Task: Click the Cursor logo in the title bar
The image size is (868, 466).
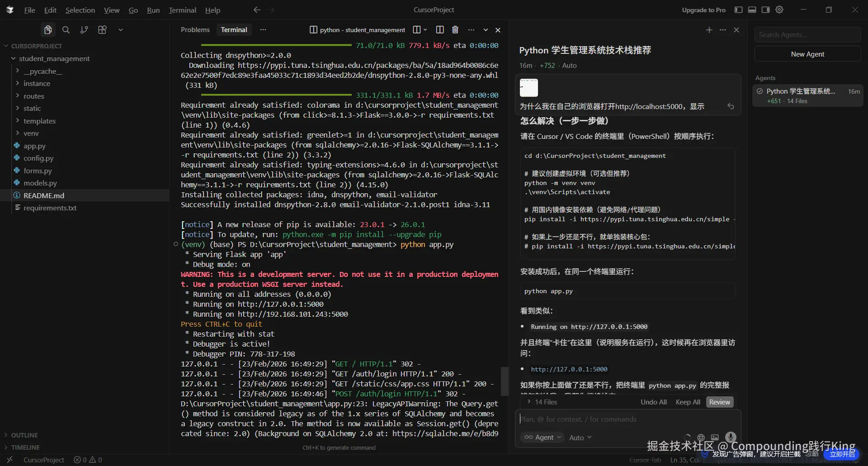Action: pos(10,10)
